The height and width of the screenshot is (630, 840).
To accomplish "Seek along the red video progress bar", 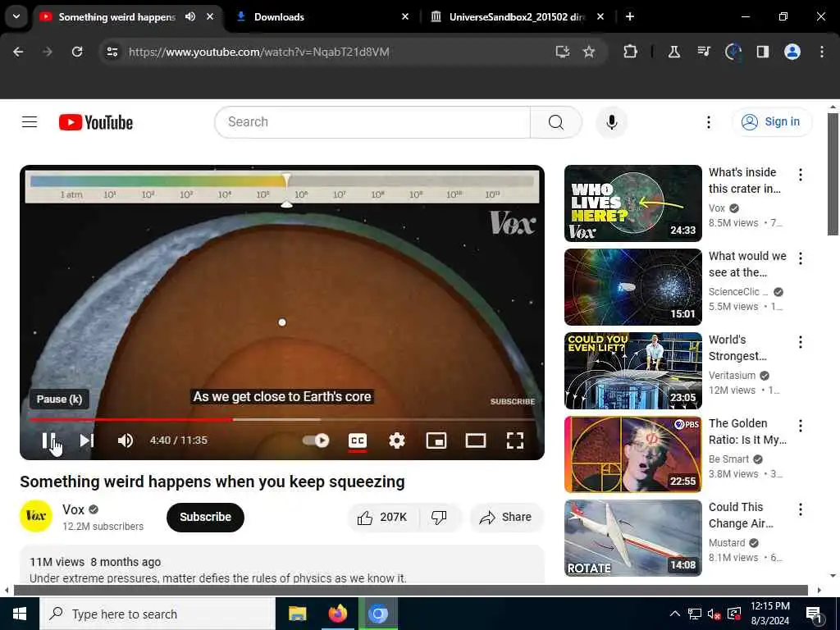I will [282, 419].
